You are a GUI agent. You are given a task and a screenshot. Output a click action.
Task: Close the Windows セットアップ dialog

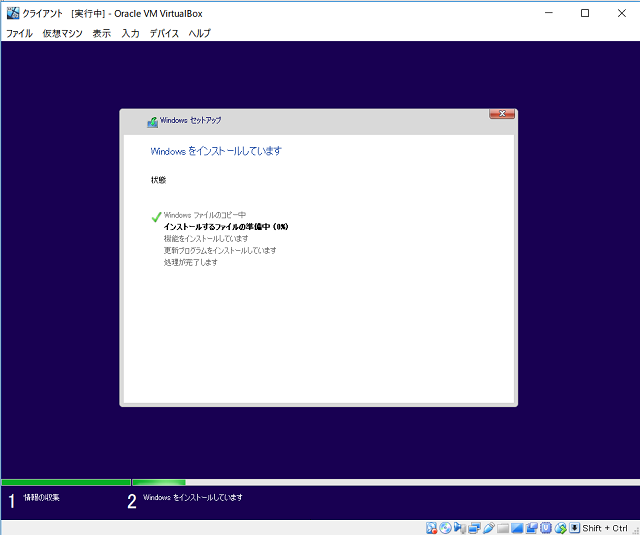point(502,113)
